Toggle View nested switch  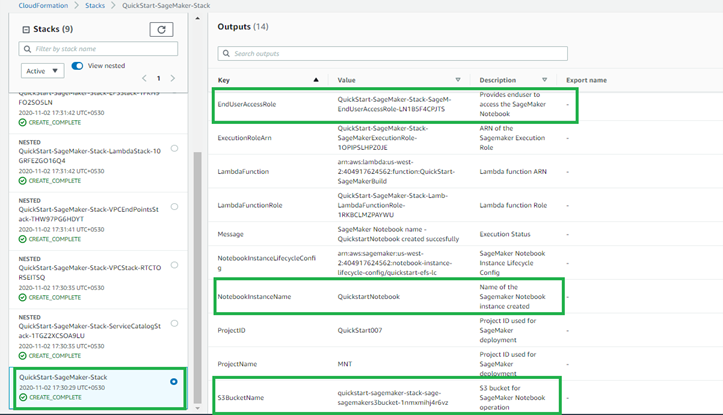click(77, 66)
